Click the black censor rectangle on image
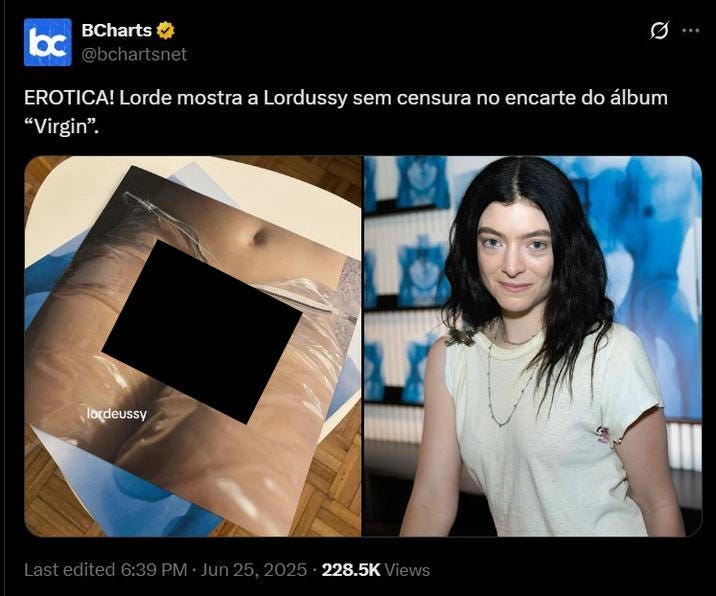This screenshot has height=596, width=716. (201, 332)
